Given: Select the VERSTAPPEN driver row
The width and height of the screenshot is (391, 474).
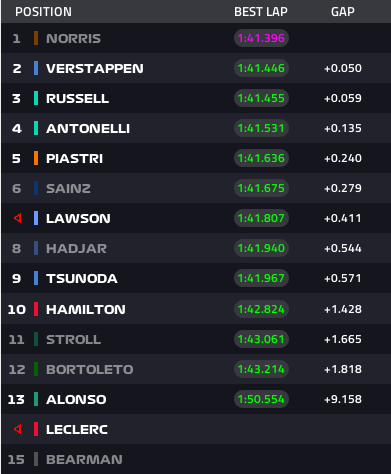Looking at the screenshot, I should [x=196, y=68].
